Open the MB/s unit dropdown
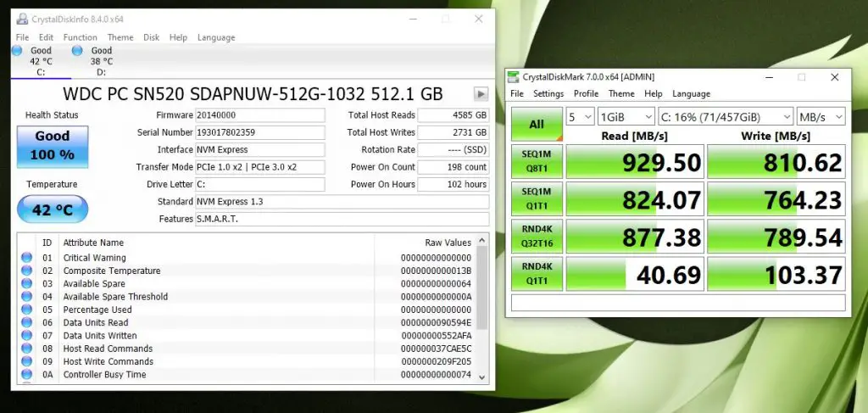 [821, 117]
